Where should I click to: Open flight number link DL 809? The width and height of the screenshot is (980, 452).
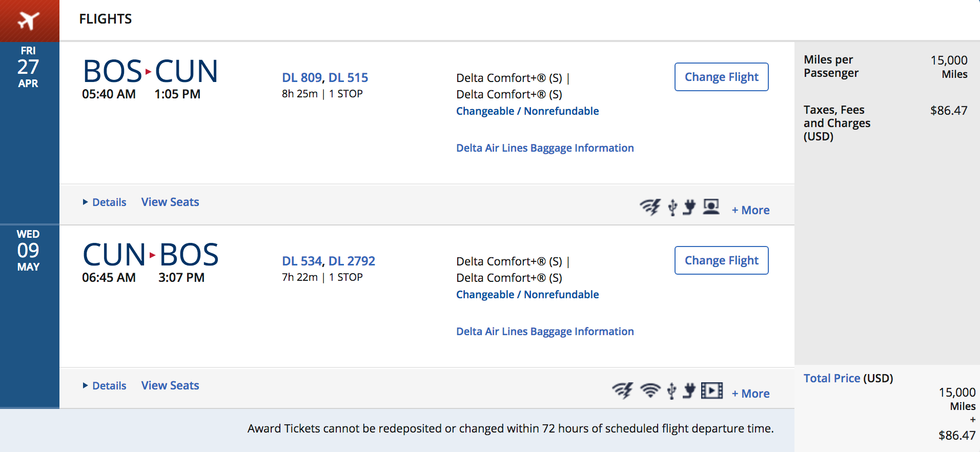pos(302,78)
